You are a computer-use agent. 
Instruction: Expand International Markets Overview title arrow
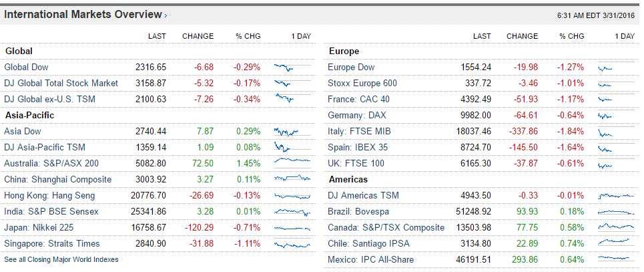tap(166, 15)
